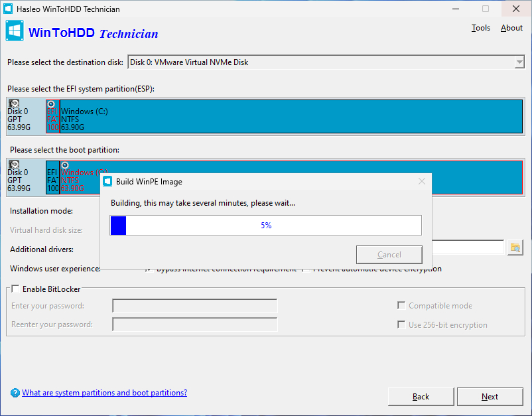
Task: Click the browse folder icon for additional drivers
Action: [x=515, y=247]
